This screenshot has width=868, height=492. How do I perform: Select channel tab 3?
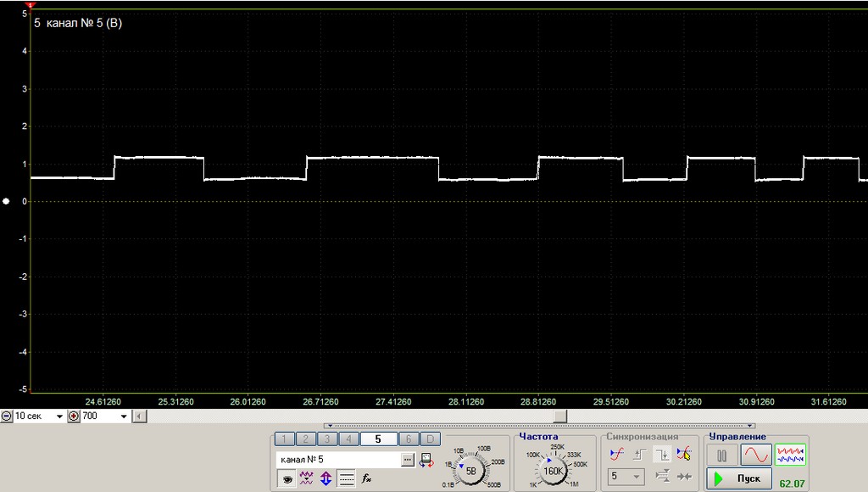[327, 439]
